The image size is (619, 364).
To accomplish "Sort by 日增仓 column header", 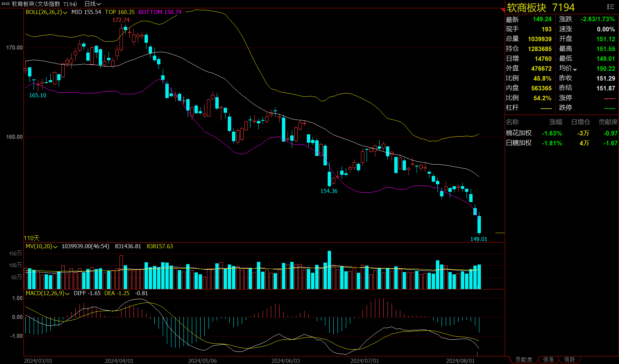I will tap(580, 122).
